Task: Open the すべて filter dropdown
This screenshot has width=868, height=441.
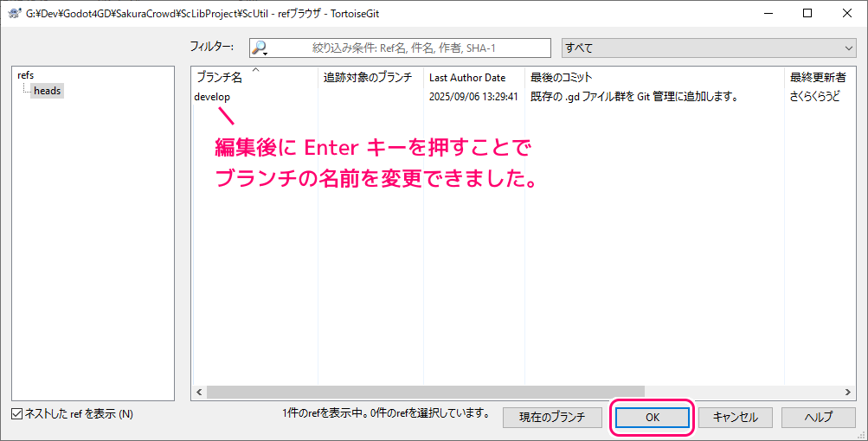Action: click(709, 48)
